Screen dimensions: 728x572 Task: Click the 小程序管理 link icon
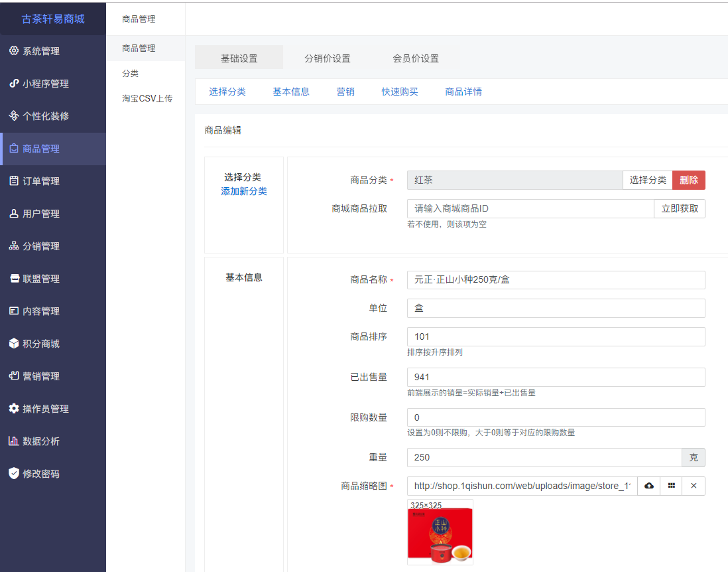click(14, 83)
